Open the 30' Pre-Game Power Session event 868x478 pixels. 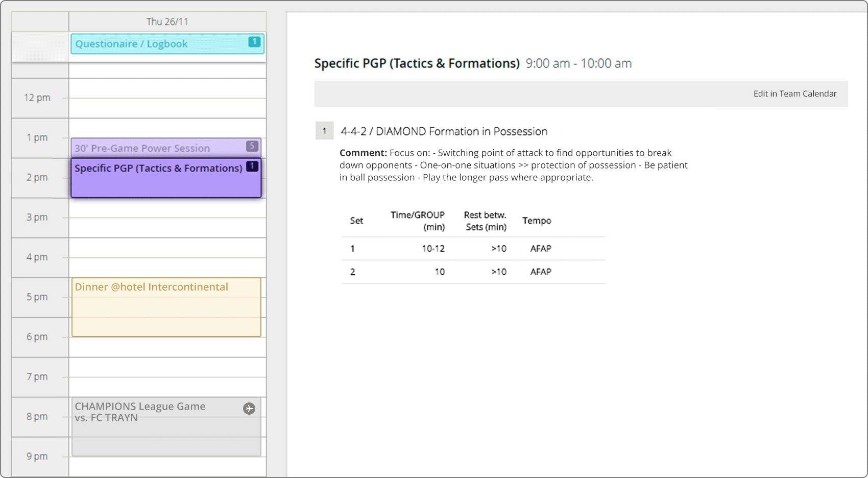click(153, 148)
